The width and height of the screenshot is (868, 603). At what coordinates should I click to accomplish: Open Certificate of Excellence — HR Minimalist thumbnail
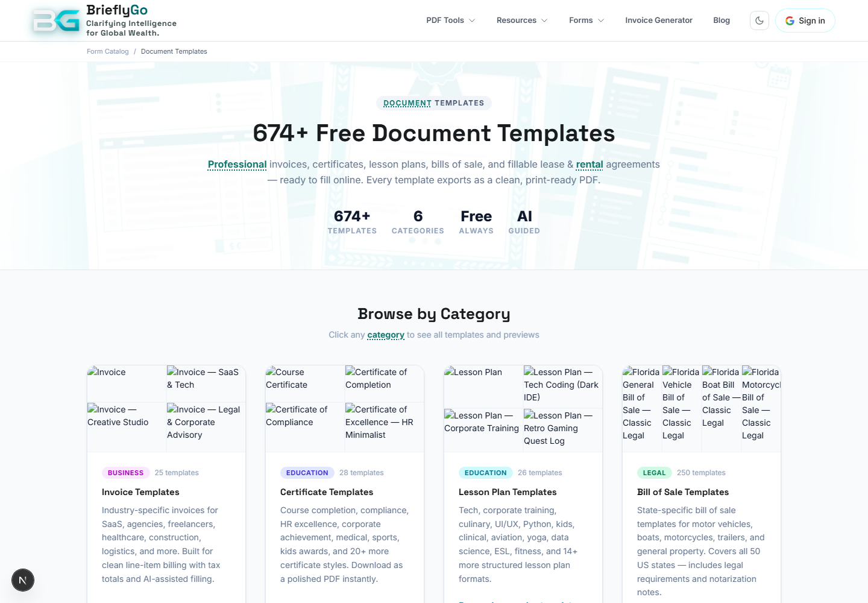coord(385,427)
